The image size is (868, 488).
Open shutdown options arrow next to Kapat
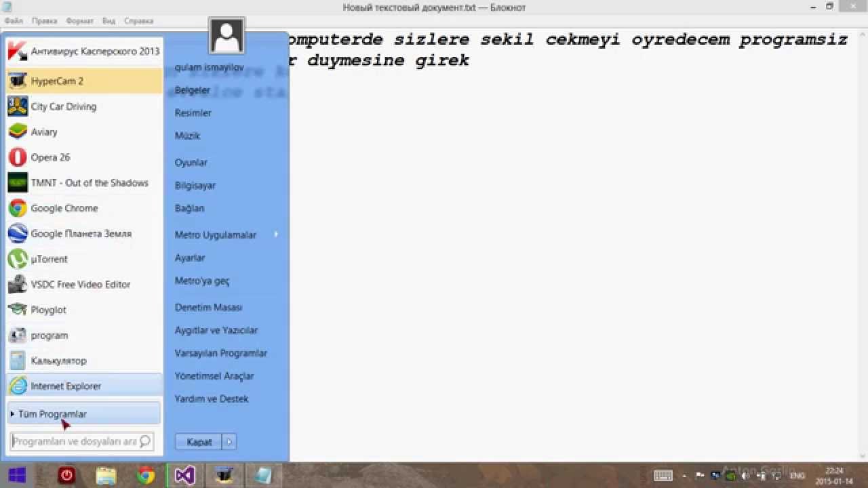(x=229, y=441)
